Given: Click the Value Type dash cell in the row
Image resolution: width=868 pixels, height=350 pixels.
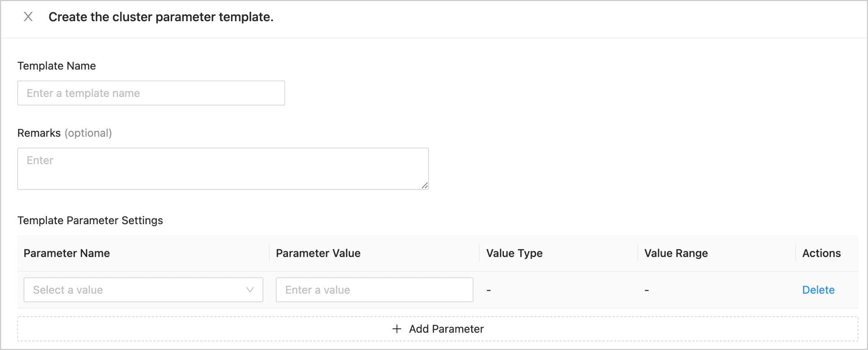Looking at the screenshot, I should click(489, 290).
